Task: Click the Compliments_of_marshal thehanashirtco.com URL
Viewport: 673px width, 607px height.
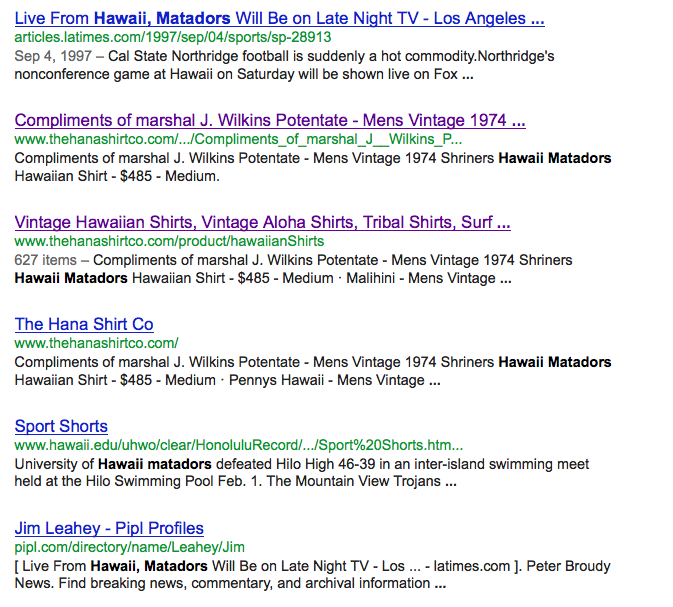Action: pos(238,139)
